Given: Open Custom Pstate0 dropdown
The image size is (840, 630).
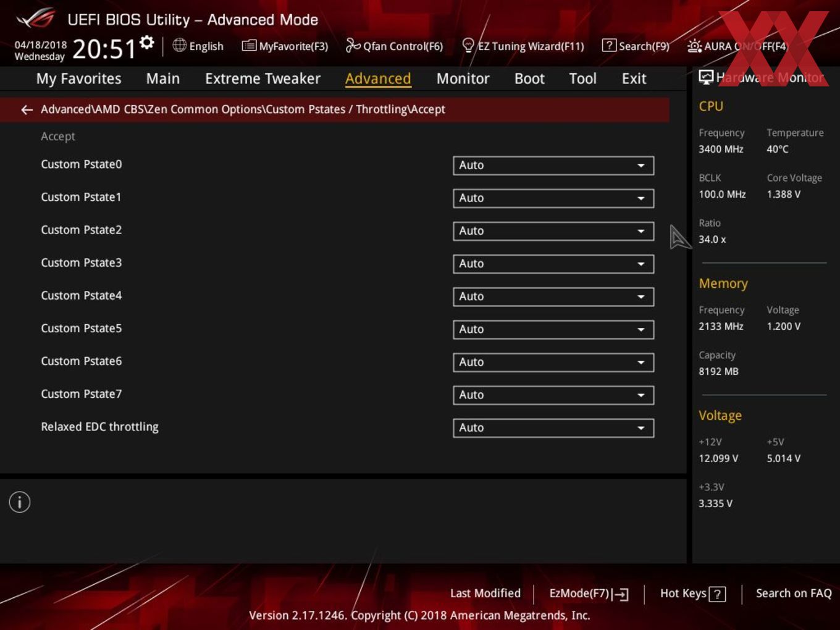Looking at the screenshot, I should point(553,166).
